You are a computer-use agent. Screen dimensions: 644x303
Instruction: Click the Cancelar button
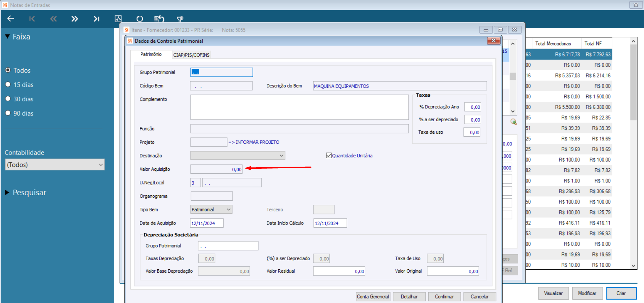[480, 297]
